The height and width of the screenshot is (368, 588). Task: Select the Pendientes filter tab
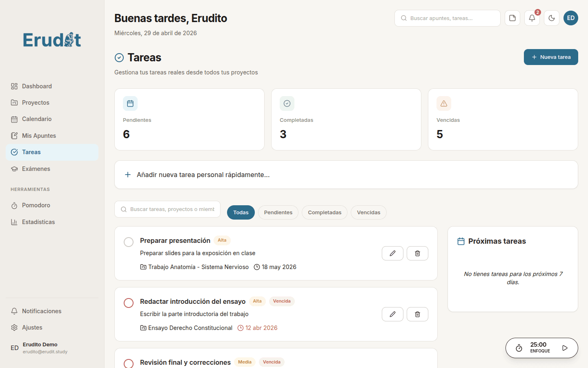(278, 212)
